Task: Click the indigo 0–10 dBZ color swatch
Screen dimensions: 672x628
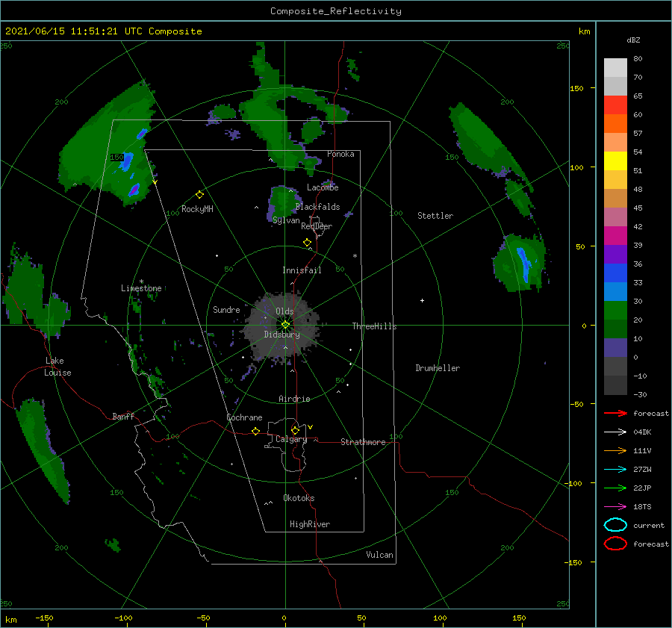Action: pyautogui.click(x=615, y=348)
